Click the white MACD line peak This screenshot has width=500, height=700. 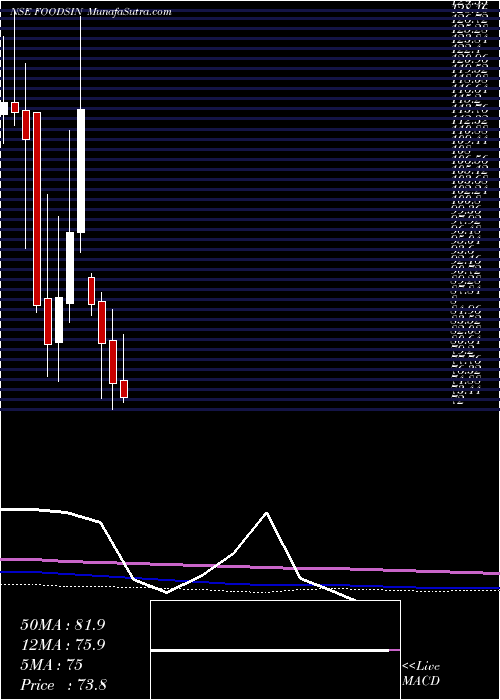[x=267, y=512]
